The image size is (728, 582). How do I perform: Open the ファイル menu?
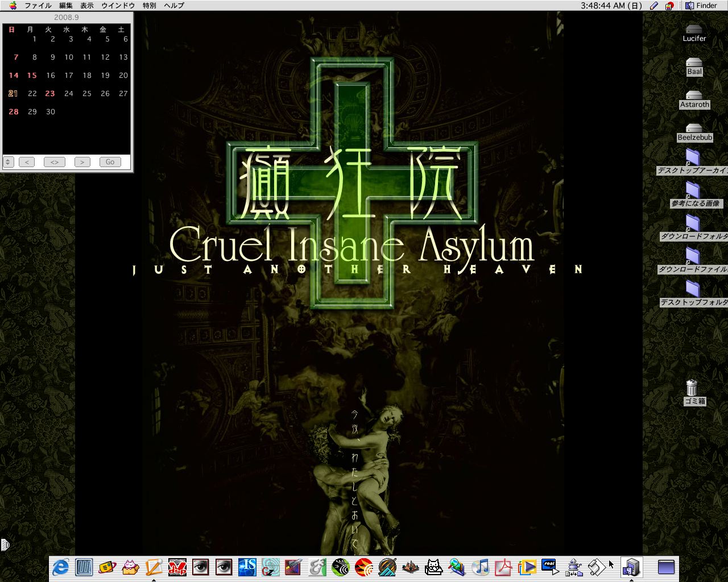coord(38,6)
